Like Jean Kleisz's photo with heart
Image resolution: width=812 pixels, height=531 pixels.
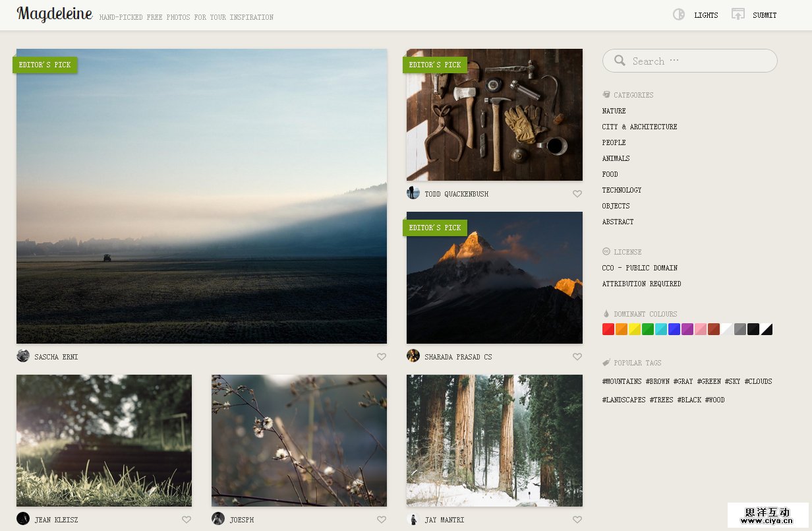point(187,520)
